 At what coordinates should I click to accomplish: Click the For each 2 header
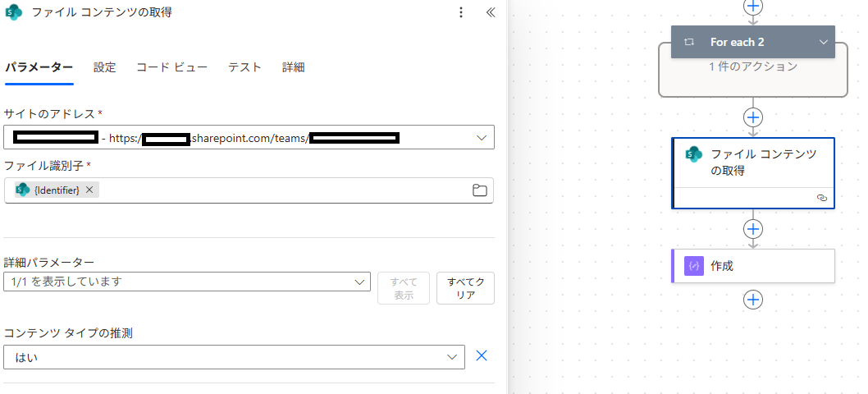753,42
